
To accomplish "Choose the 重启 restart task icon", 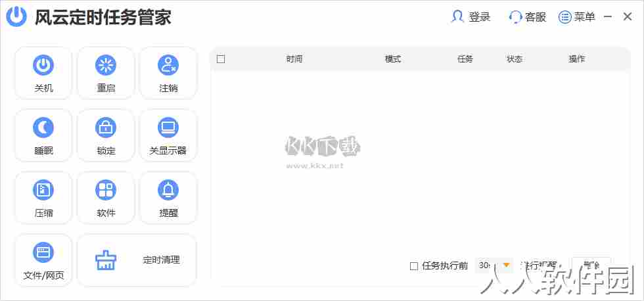I will [x=106, y=65].
